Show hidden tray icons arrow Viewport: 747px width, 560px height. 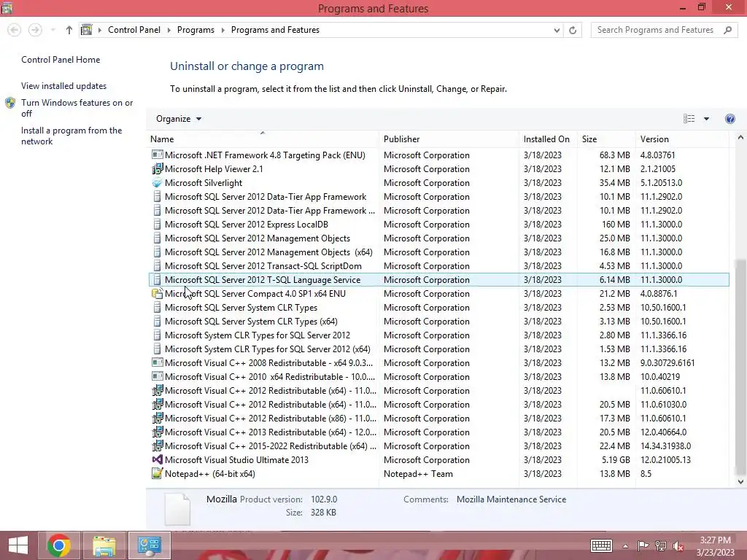[x=625, y=546]
